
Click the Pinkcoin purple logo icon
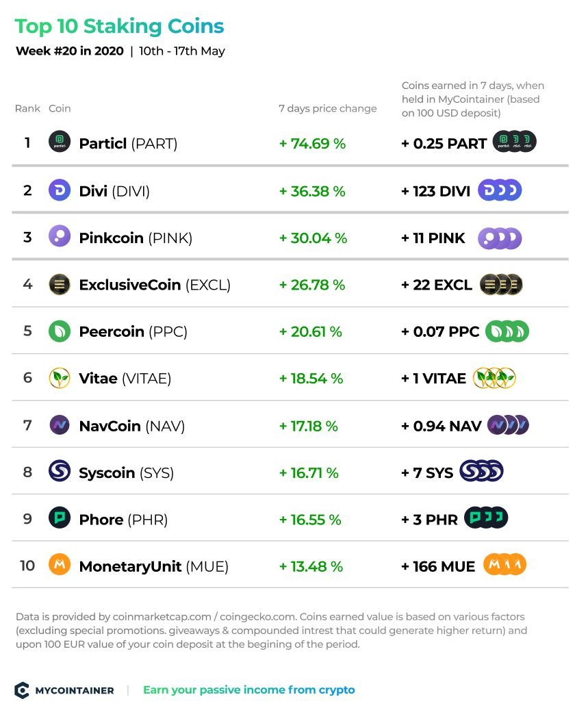60,236
